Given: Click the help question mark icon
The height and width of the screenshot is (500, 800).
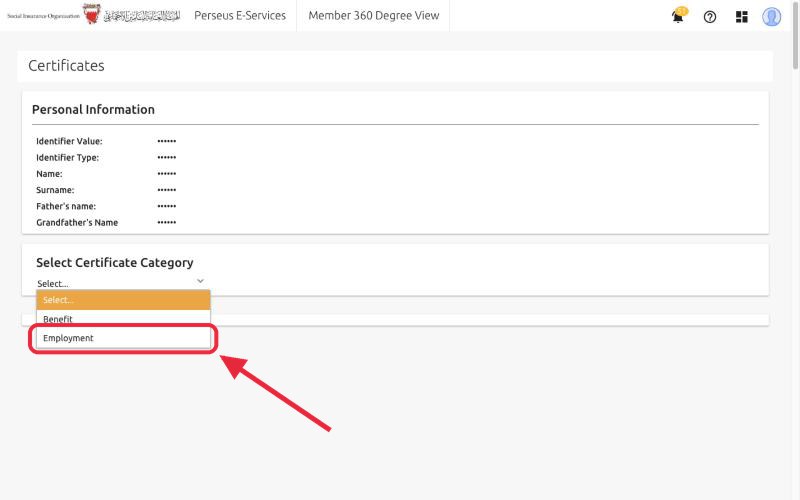Looking at the screenshot, I should click(710, 17).
